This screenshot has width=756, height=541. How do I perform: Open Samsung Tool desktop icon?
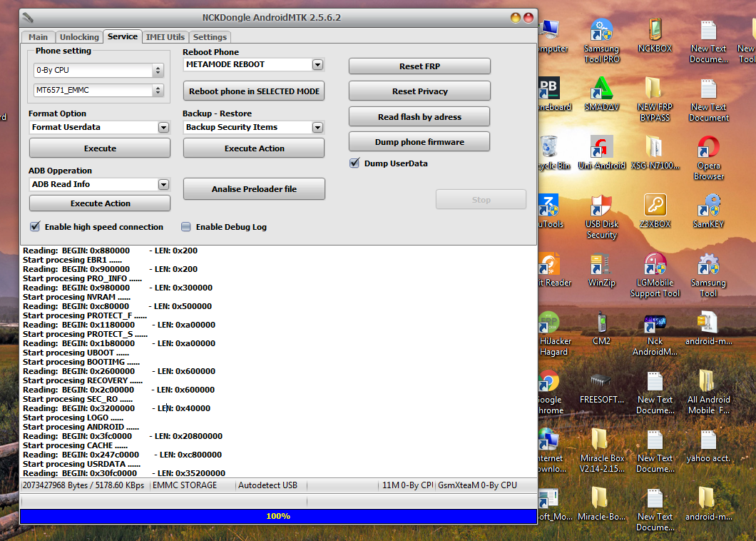[x=708, y=275]
